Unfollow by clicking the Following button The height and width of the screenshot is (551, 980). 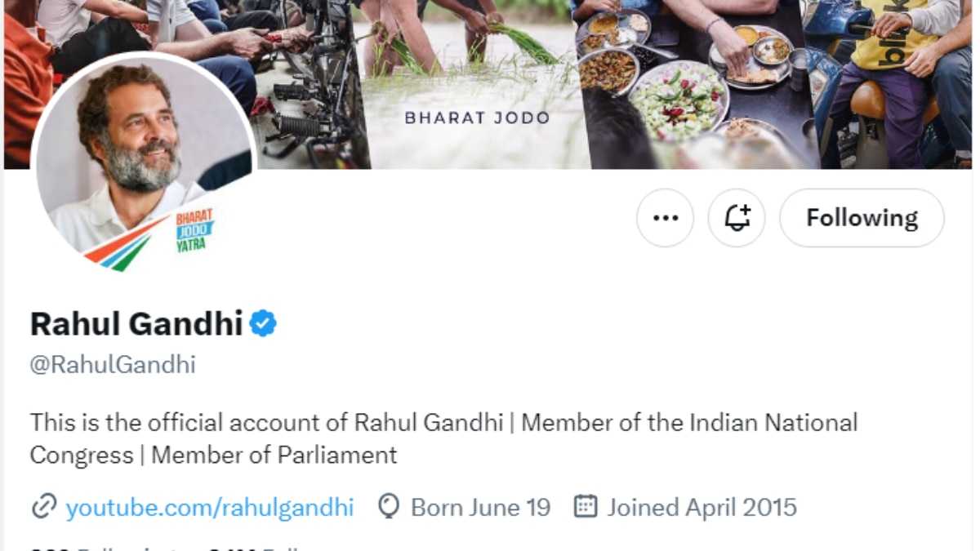[x=862, y=218]
